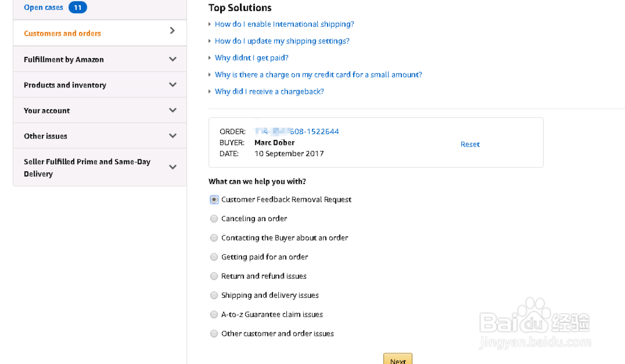Expand Seller Fulfilled Prime and Same-Day Delivery

pyautogui.click(x=99, y=167)
